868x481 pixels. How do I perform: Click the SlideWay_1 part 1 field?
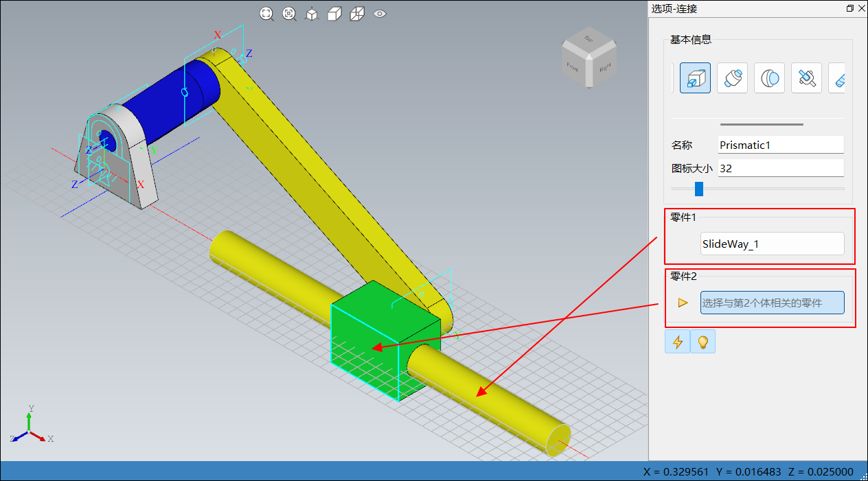[x=772, y=244]
